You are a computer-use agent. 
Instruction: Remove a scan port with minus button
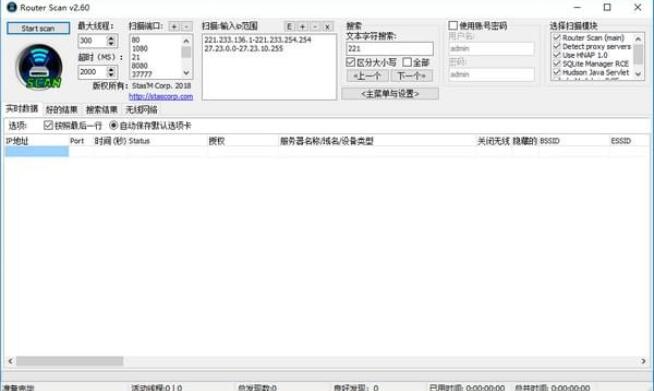click(x=186, y=27)
